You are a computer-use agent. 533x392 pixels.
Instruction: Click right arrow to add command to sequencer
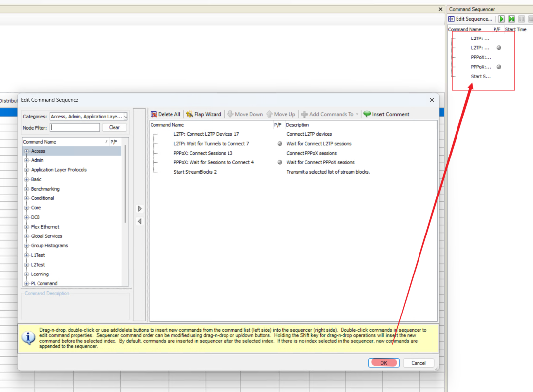pos(140,209)
